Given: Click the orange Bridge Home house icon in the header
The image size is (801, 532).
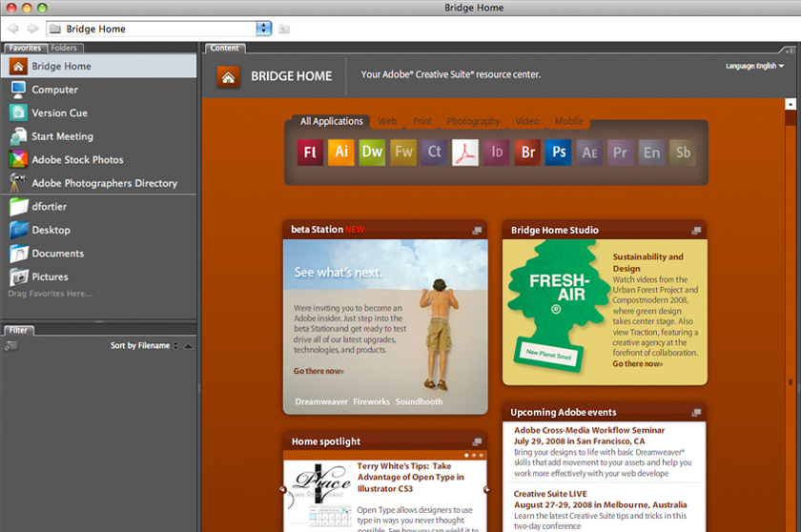Looking at the screenshot, I should tap(228, 77).
